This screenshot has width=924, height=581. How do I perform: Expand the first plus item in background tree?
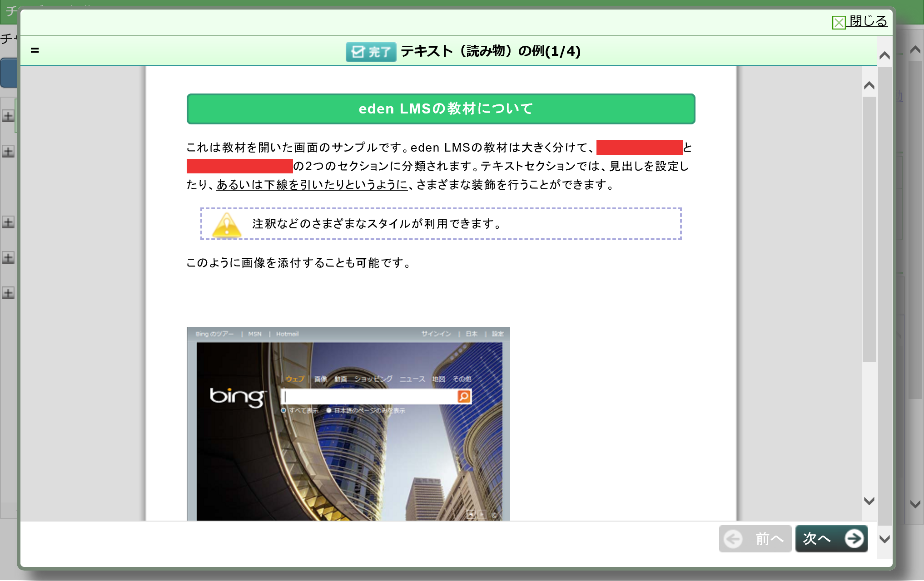coord(8,116)
